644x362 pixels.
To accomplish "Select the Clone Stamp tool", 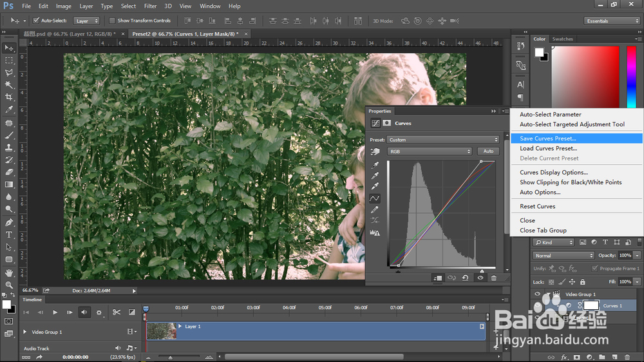I will pos(8,148).
